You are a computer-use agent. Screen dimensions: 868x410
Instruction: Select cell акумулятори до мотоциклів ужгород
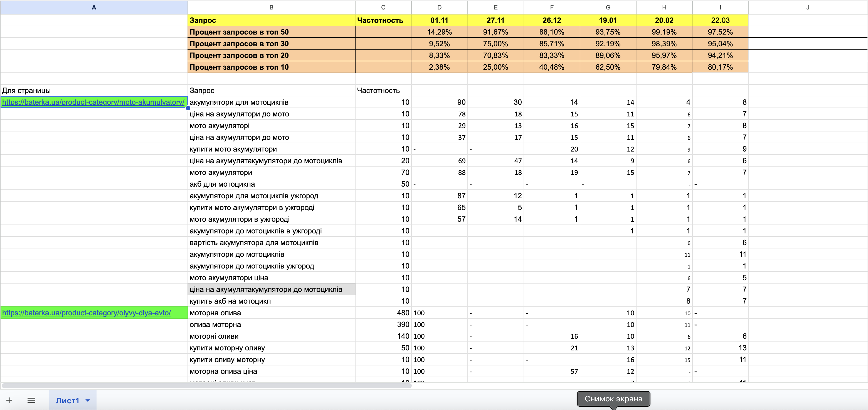click(271, 266)
